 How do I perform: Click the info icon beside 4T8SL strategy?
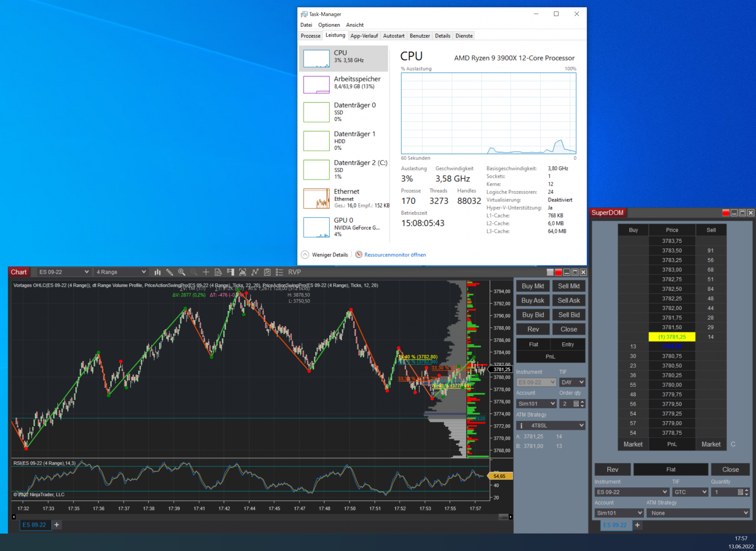pyautogui.click(x=521, y=426)
